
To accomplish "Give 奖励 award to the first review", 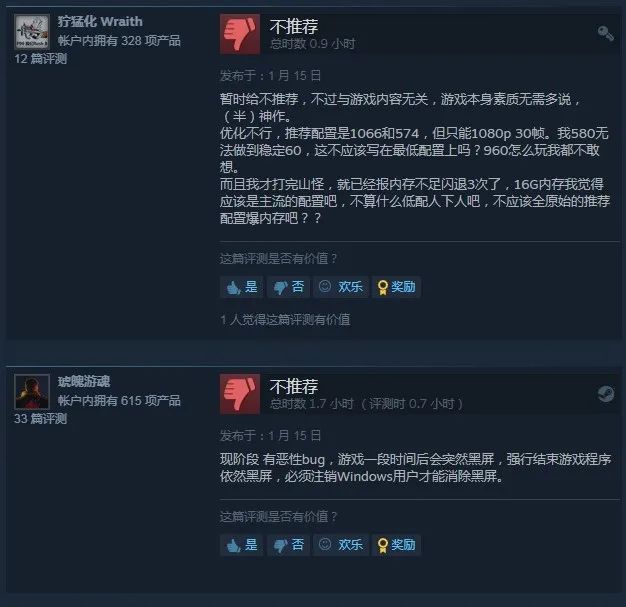I will 396,287.
